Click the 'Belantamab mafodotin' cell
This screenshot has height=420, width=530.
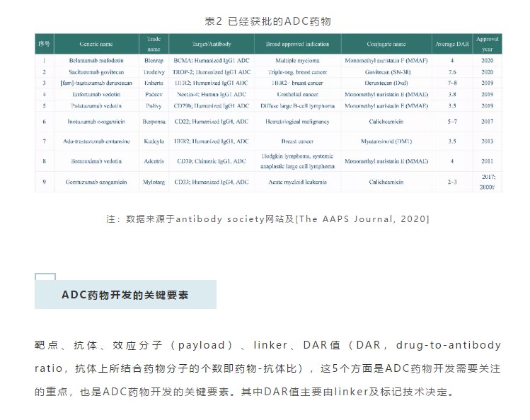[96, 60]
